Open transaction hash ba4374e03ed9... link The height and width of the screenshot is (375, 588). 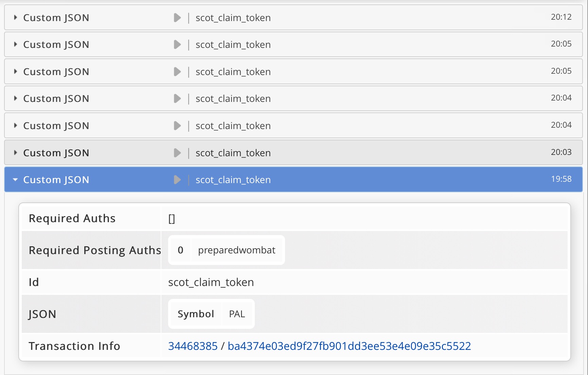click(349, 346)
